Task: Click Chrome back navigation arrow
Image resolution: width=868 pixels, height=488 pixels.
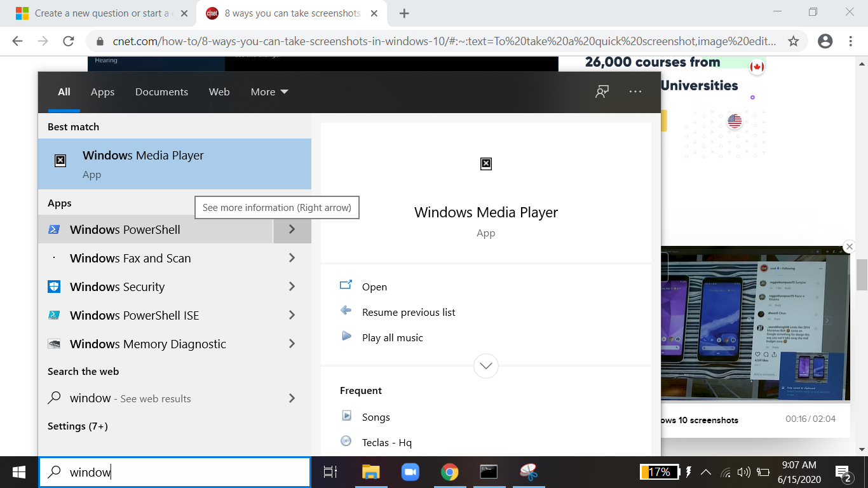Action: tap(17, 41)
